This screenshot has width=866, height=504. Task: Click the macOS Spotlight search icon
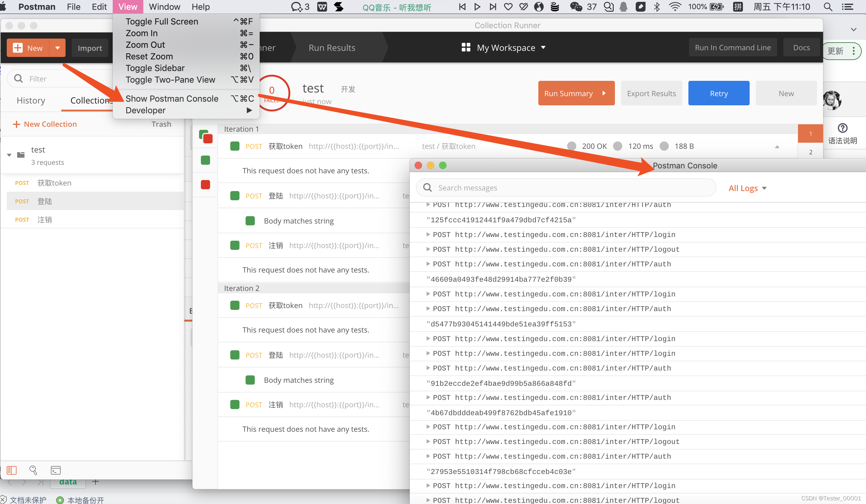tap(828, 7)
